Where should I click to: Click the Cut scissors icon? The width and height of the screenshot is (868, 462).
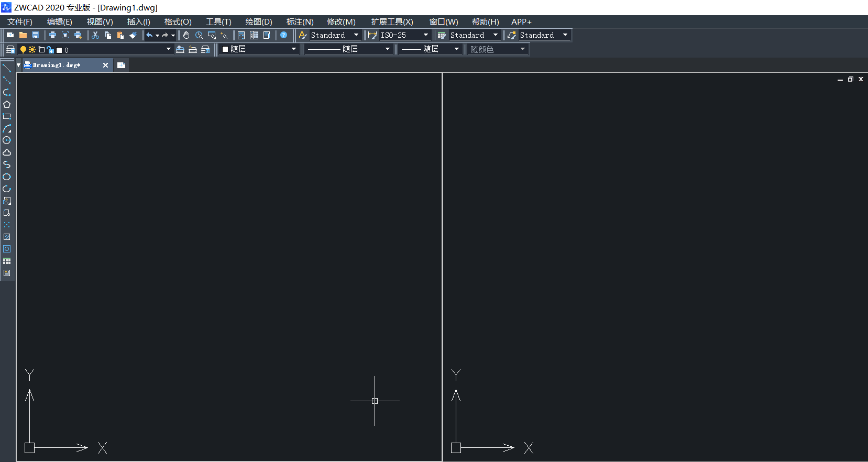[95, 35]
